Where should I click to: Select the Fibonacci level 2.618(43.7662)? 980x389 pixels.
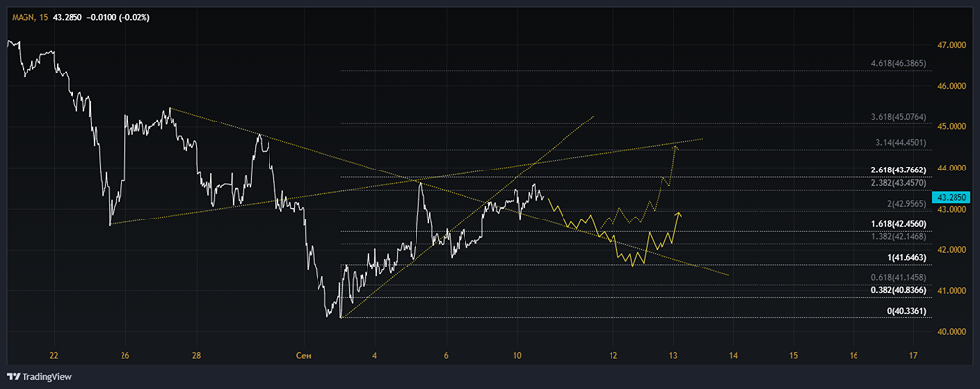tap(898, 170)
